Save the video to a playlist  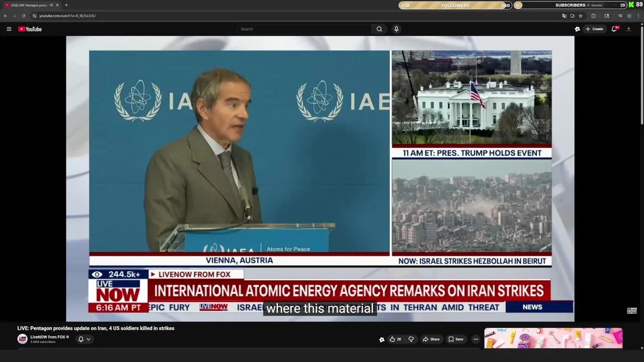click(456, 339)
